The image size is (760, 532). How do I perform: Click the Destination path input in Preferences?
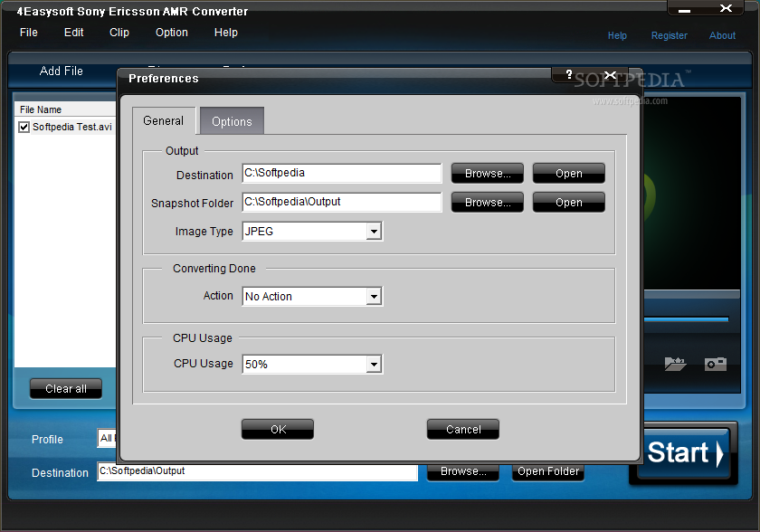click(x=342, y=173)
